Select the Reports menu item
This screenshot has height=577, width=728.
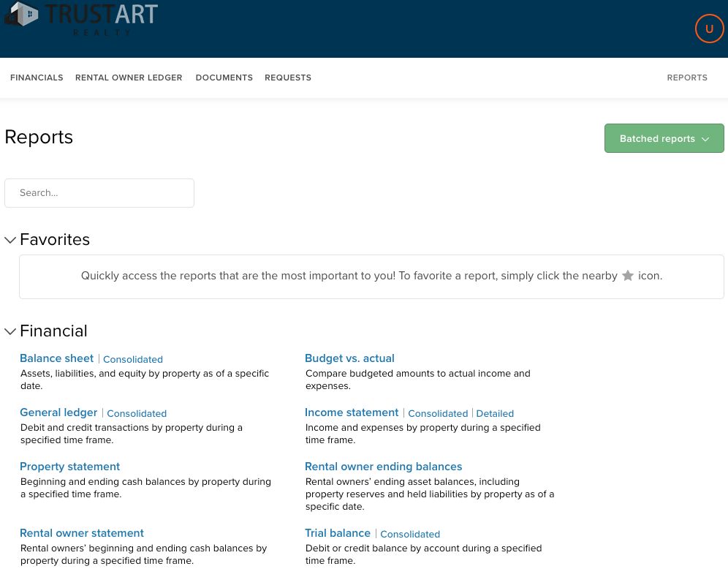687,78
